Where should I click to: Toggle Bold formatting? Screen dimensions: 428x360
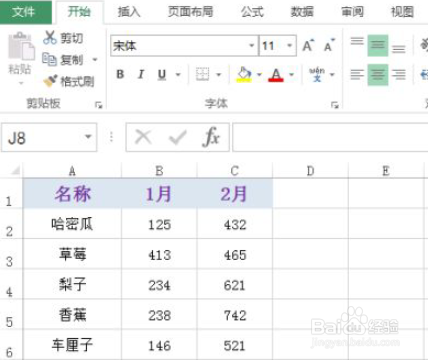click(120, 74)
